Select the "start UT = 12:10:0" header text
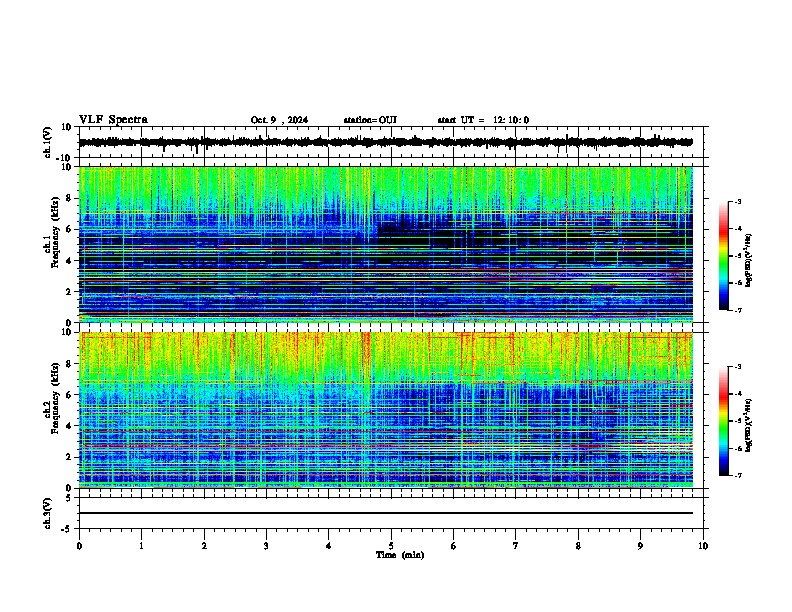792x612 pixels. (483, 120)
